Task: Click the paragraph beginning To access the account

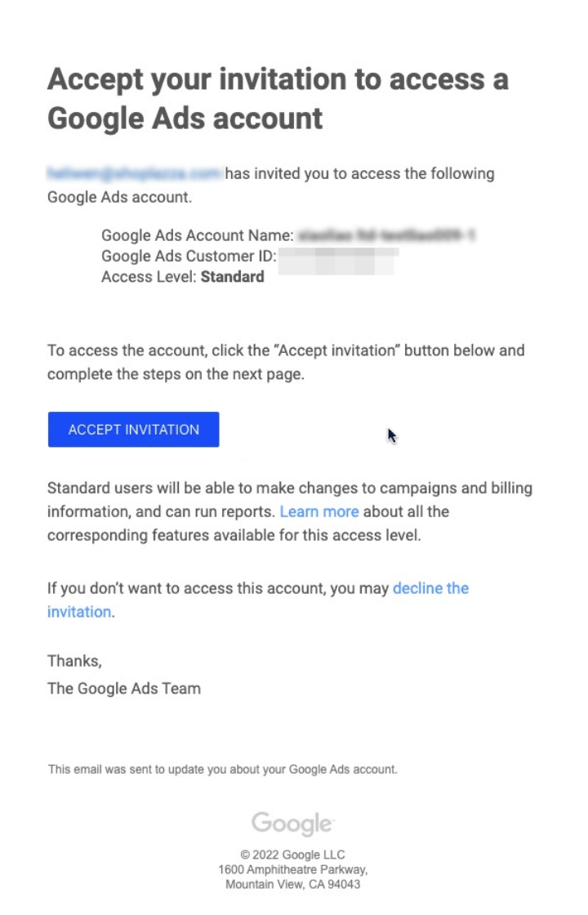Action: [286, 362]
